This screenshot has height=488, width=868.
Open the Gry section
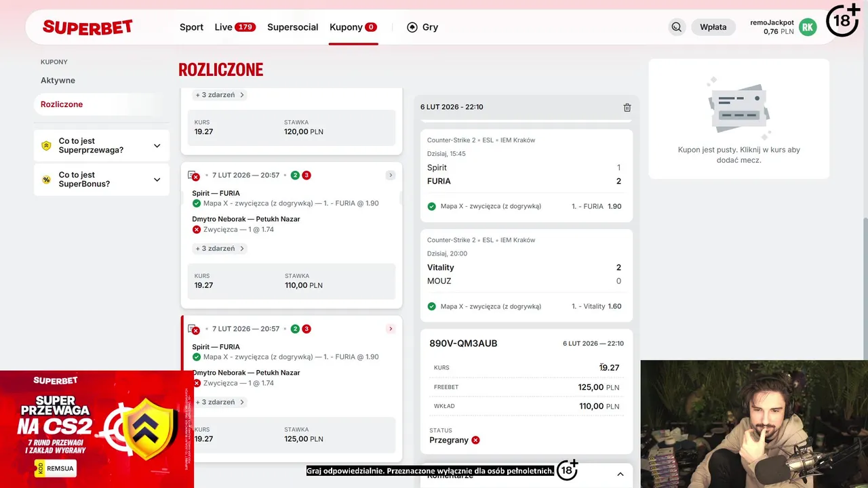pyautogui.click(x=422, y=27)
